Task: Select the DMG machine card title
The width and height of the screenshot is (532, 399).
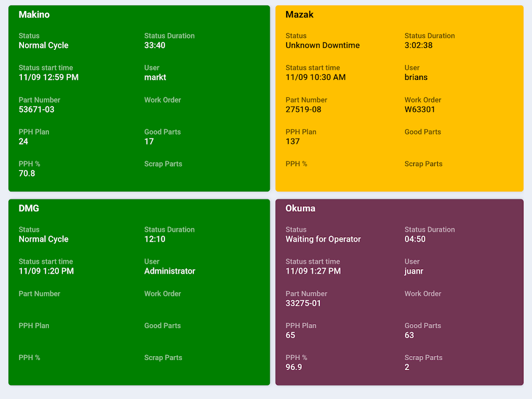Action: click(29, 208)
